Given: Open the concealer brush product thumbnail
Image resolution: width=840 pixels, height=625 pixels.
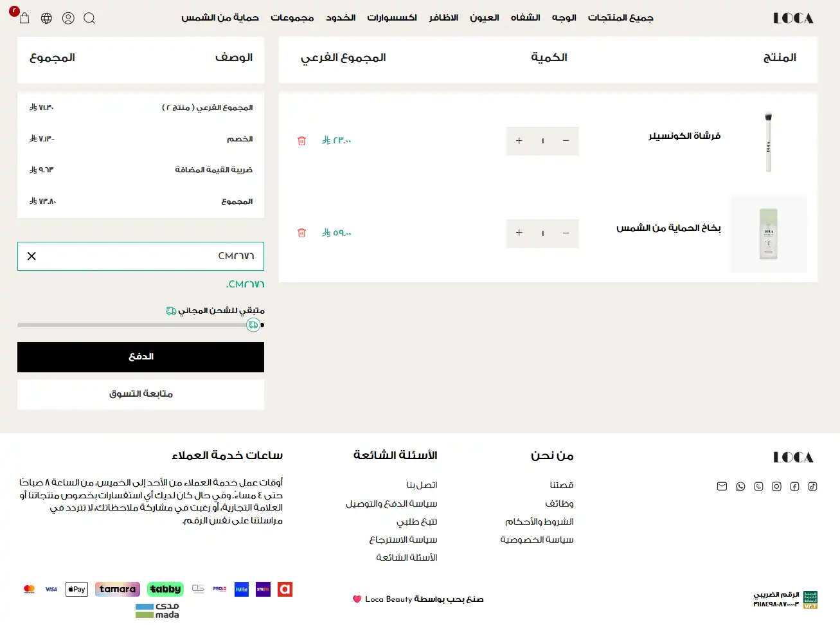Looking at the screenshot, I should coord(768,141).
